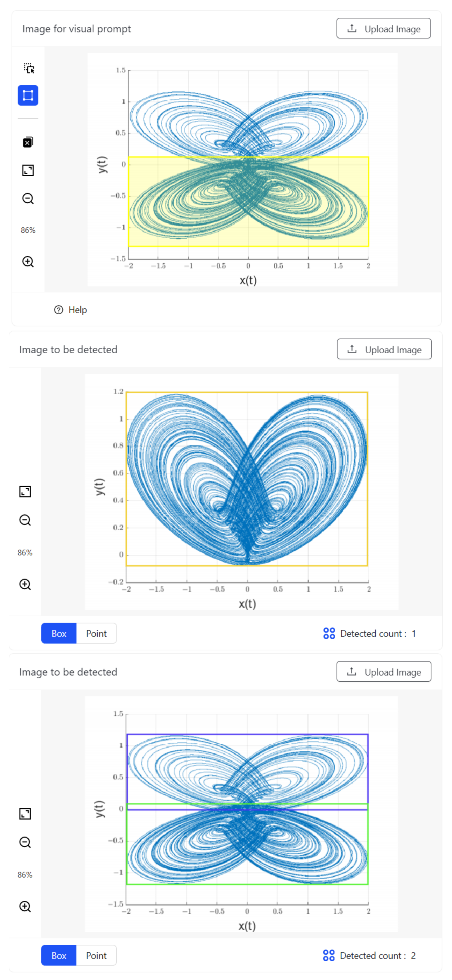Screen dimensions: 452x980
Task: Select the dashed-box cursor selection tool
Action: tap(28, 68)
